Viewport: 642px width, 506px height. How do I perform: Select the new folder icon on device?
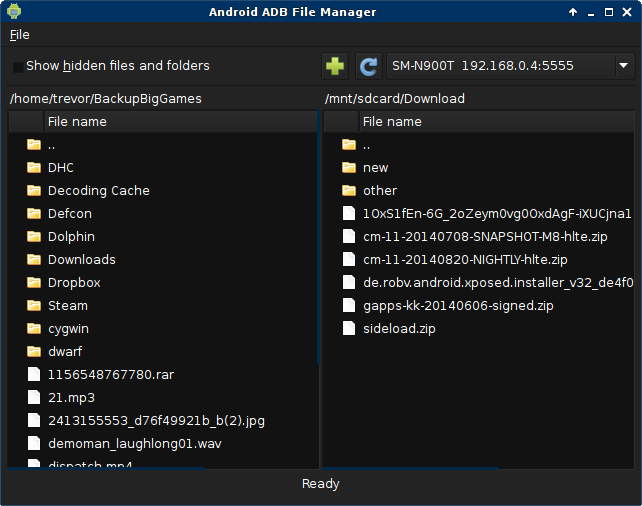[349, 167]
